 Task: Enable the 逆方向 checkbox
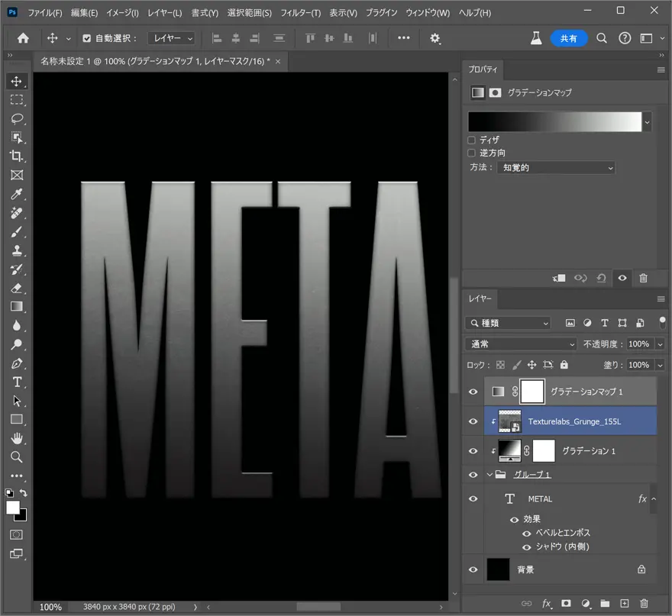pos(471,153)
